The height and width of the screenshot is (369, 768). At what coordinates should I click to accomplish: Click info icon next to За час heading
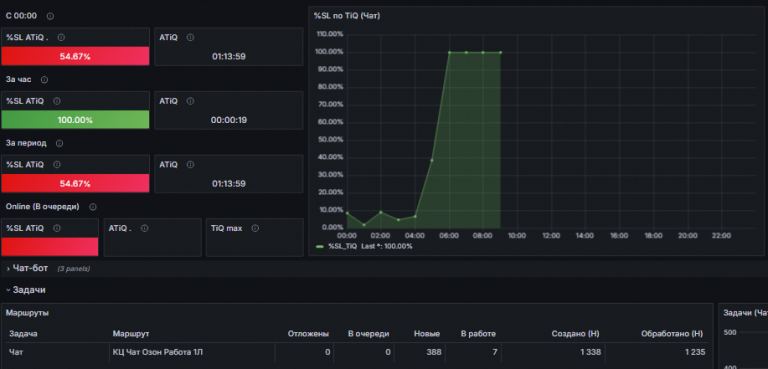[45, 79]
